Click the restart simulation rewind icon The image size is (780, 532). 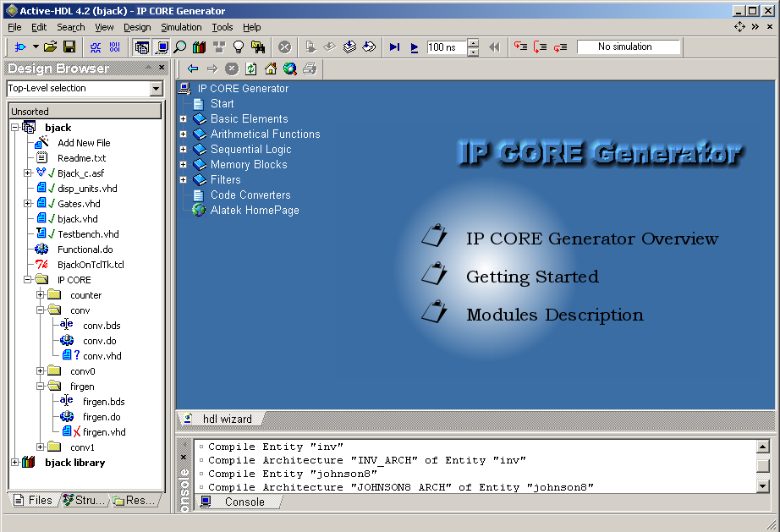(x=494, y=47)
